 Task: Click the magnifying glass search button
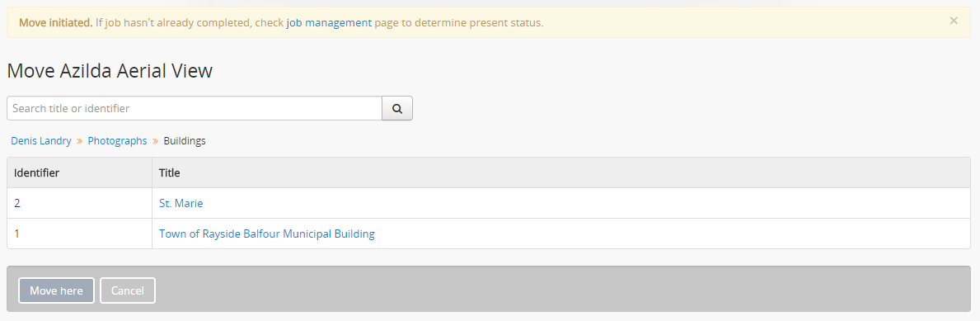point(397,108)
